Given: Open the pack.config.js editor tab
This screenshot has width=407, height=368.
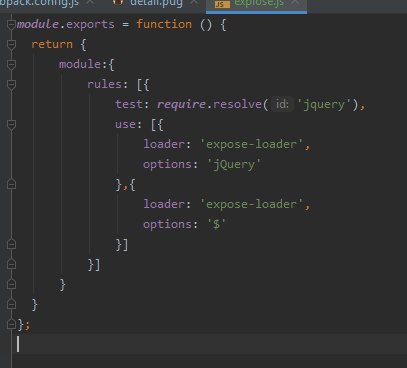Looking at the screenshot, I should [47, 4].
